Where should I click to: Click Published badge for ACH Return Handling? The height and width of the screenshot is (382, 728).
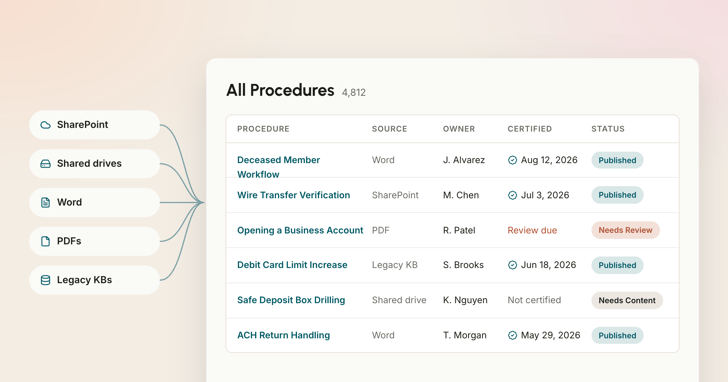pyautogui.click(x=617, y=336)
